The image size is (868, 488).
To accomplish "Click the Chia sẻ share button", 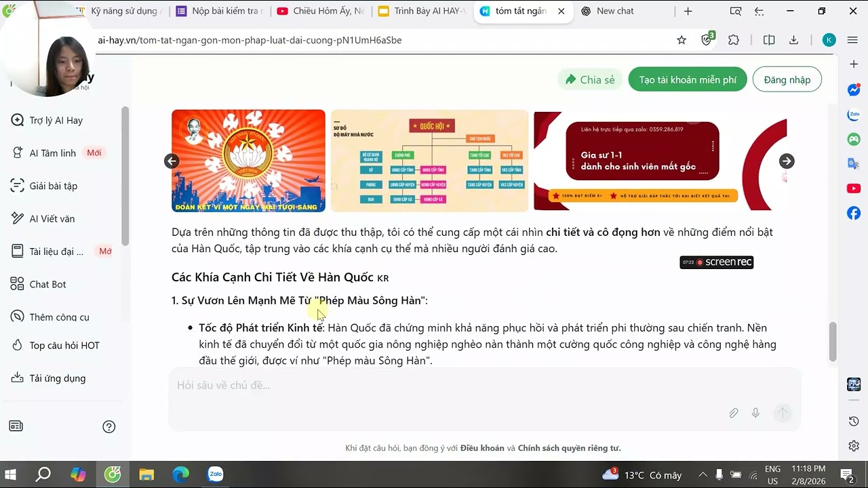I will pyautogui.click(x=590, y=80).
